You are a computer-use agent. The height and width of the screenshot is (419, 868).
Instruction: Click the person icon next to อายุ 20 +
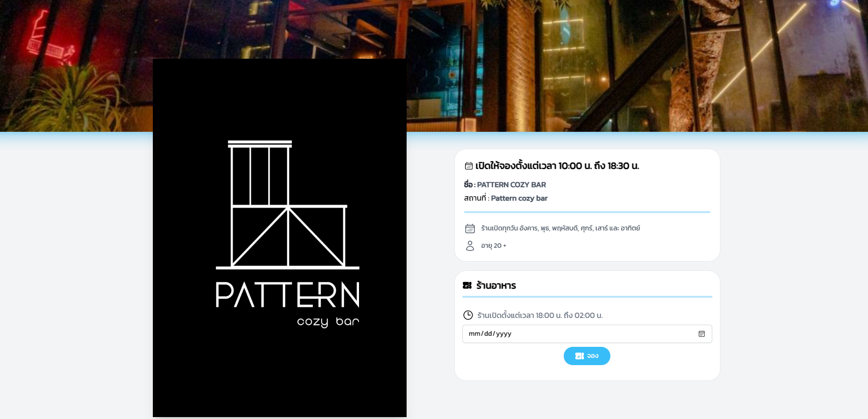pyautogui.click(x=470, y=246)
